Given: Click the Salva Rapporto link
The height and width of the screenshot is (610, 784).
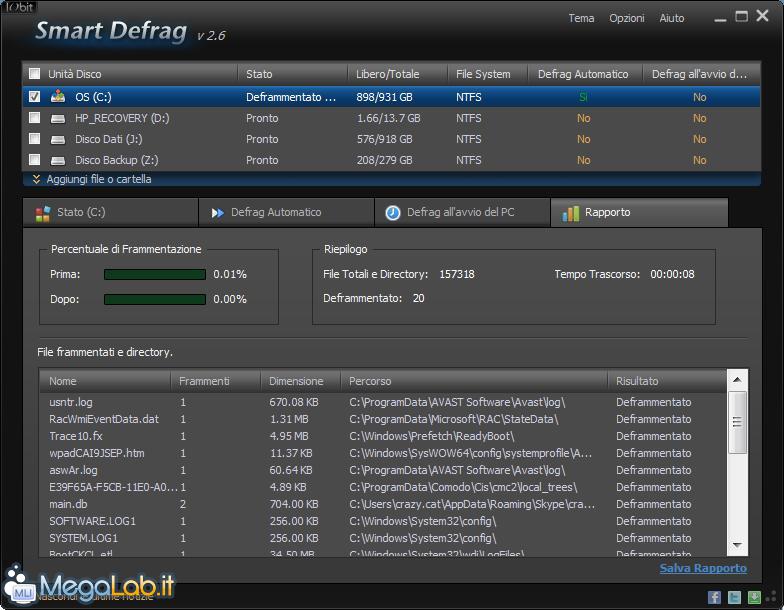Looking at the screenshot, I should [703, 568].
